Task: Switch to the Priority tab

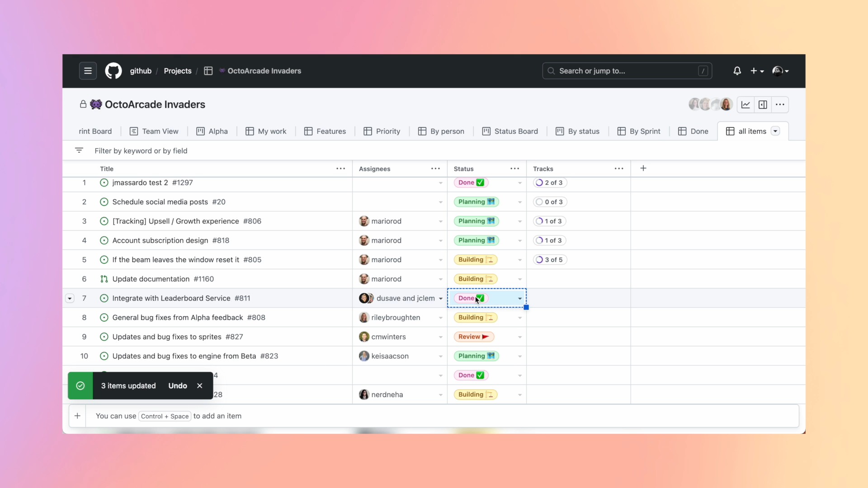Action: tap(382, 131)
